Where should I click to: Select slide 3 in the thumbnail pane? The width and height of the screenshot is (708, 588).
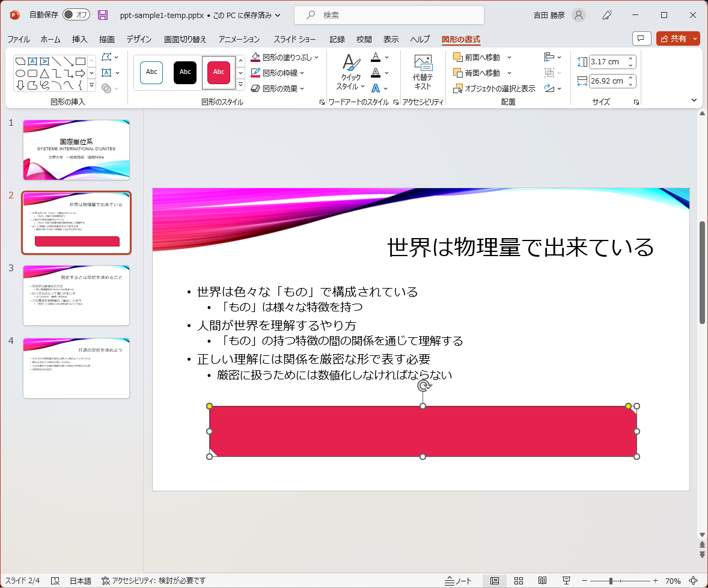(x=76, y=295)
